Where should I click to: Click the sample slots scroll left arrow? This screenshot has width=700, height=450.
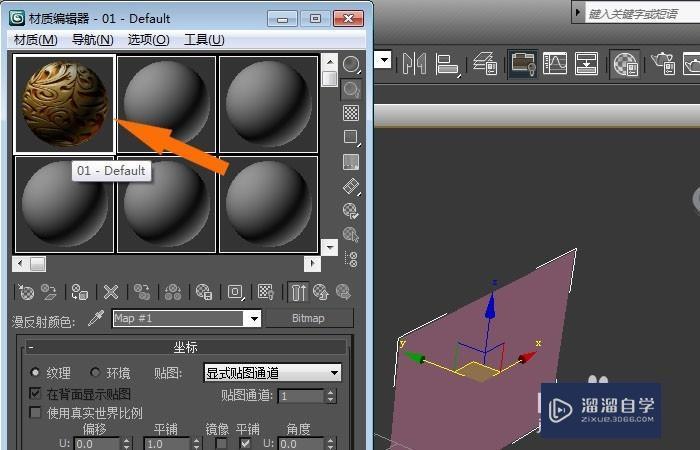[21, 263]
